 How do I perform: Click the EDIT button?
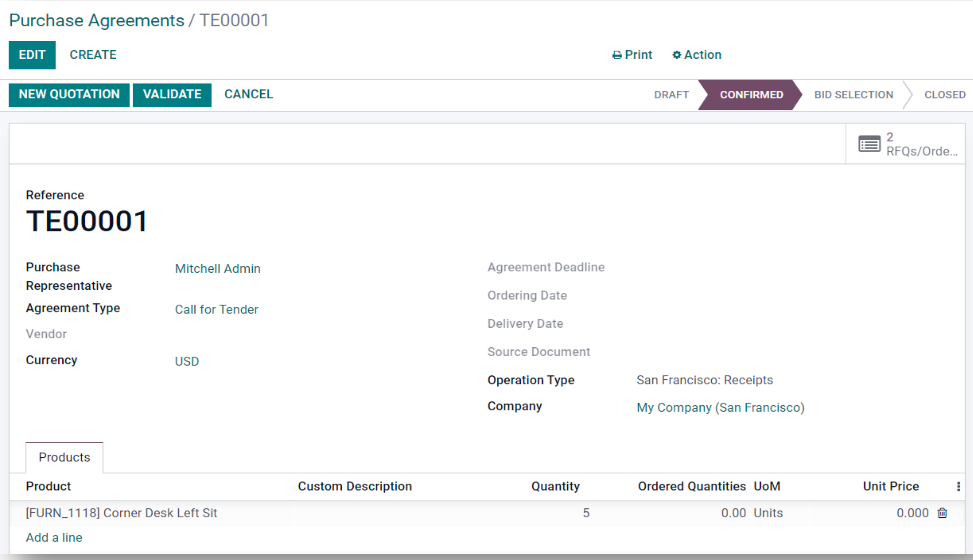[x=32, y=55]
